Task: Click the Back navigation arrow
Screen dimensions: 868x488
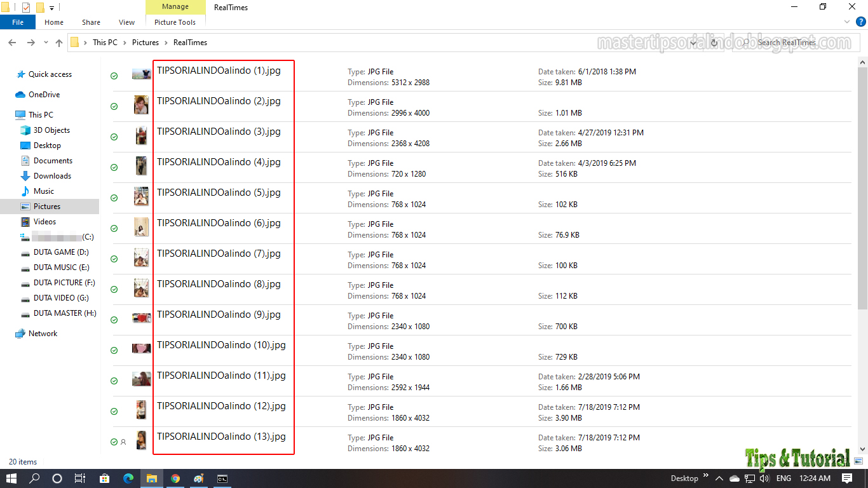Action: (12, 42)
